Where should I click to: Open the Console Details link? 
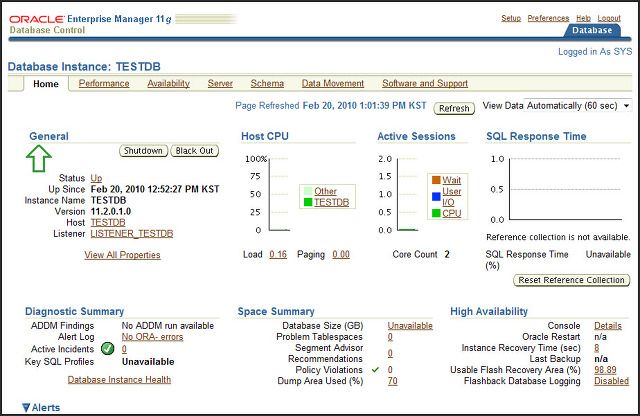point(608,326)
